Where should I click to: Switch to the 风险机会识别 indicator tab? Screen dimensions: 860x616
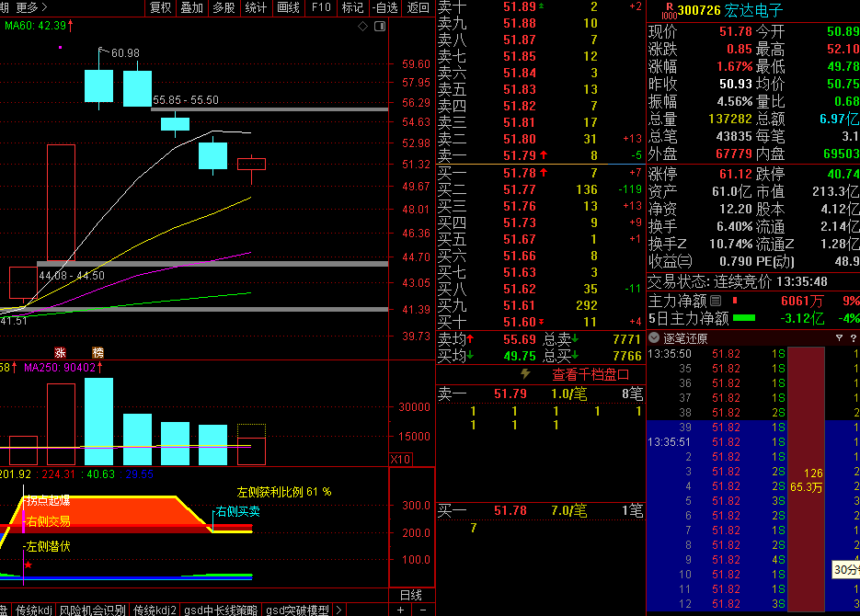point(93,610)
